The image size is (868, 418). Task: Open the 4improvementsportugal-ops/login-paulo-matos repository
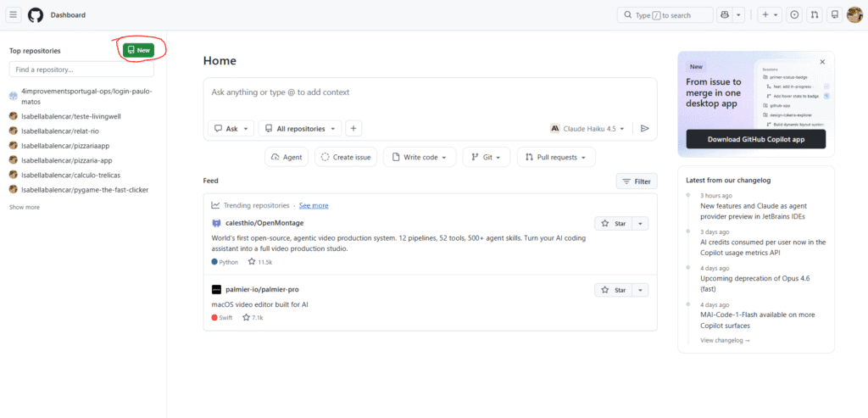(x=86, y=97)
